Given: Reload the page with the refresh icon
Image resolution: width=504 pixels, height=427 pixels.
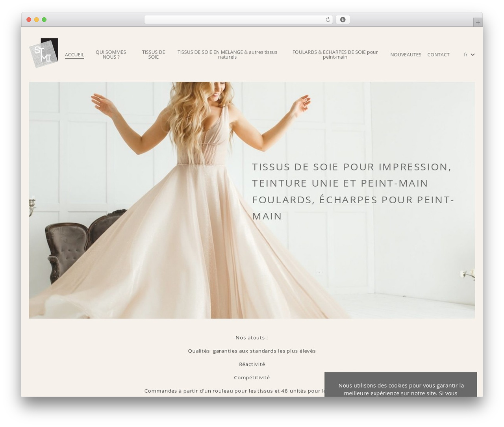Looking at the screenshot, I should (328, 20).
